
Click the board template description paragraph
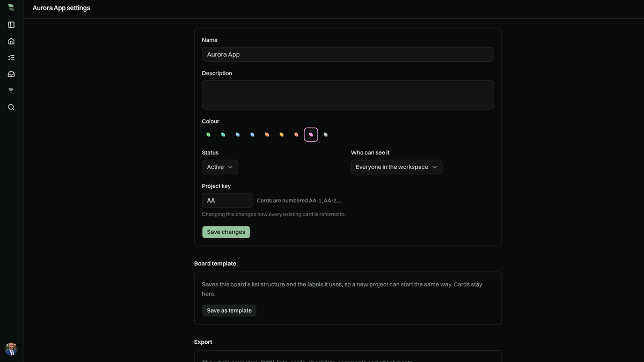pos(342,289)
